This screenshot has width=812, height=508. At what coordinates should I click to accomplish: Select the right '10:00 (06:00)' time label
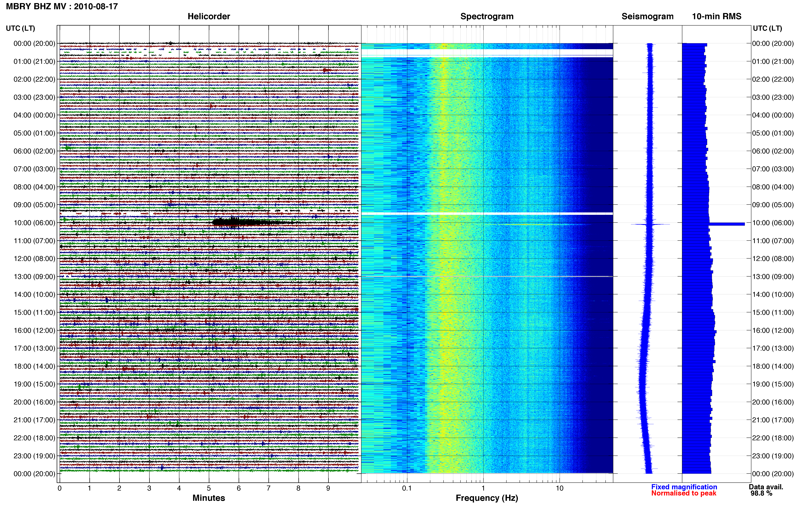pyautogui.click(x=773, y=223)
